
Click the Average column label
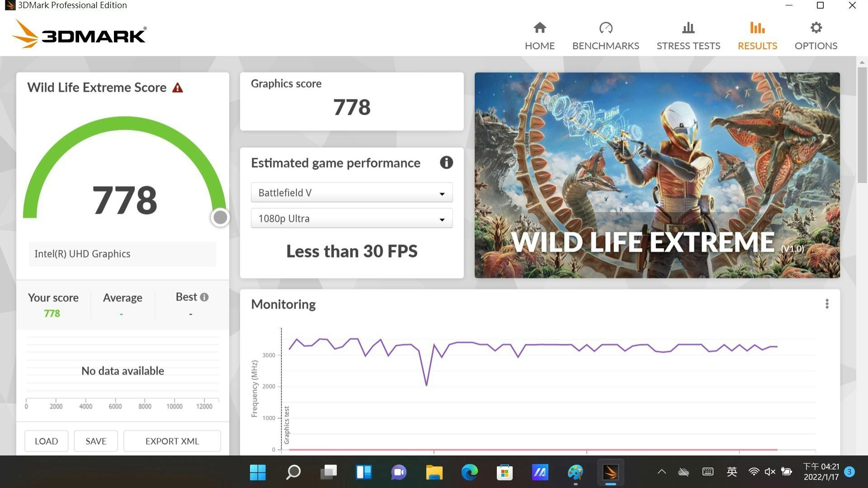click(x=123, y=298)
